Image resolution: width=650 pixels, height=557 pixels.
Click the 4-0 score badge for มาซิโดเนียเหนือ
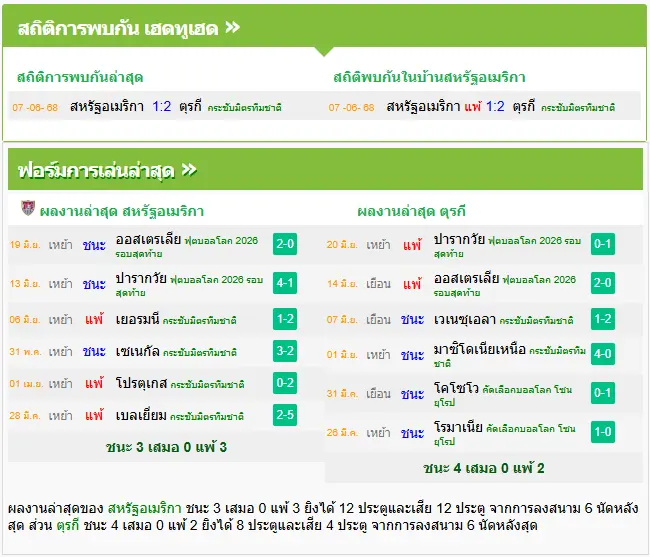click(603, 354)
